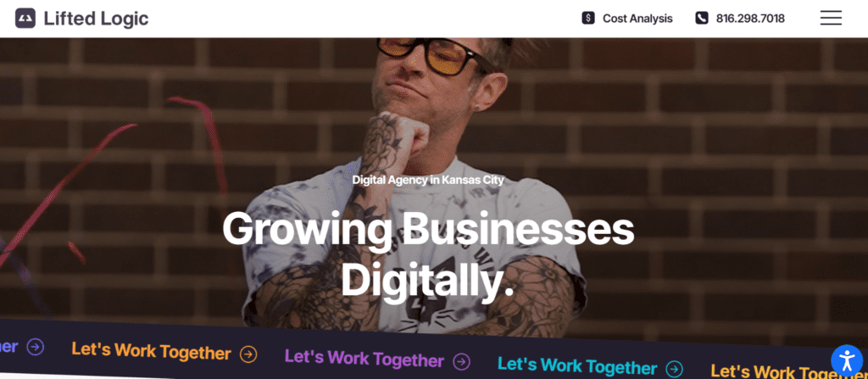Click the blue circled arrow icon
Viewport: 868px width, 379px height.
click(x=36, y=347)
